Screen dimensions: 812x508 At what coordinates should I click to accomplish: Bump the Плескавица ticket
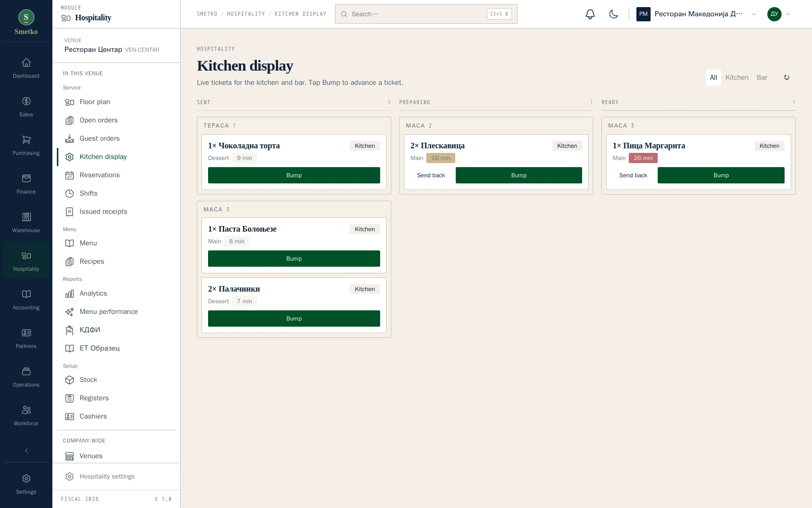pyautogui.click(x=519, y=175)
